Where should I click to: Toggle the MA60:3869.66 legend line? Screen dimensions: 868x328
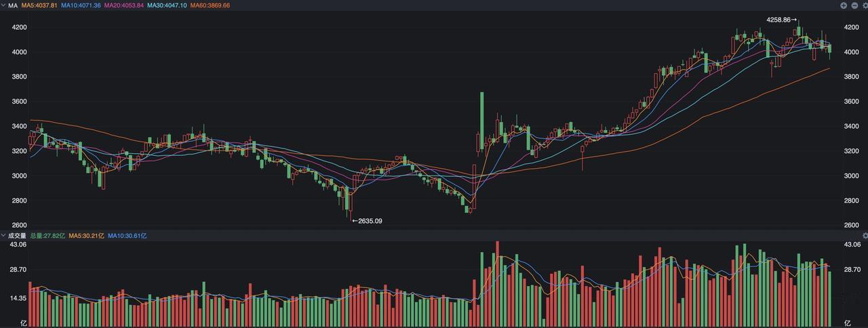point(210,5)
